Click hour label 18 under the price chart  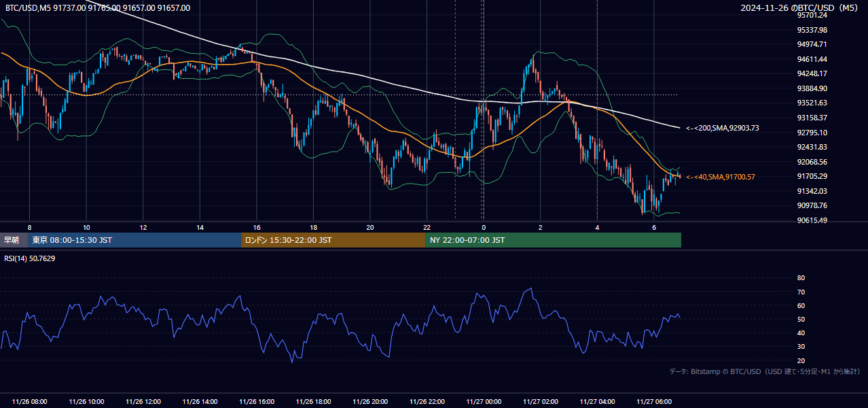[x=313, y=227]
